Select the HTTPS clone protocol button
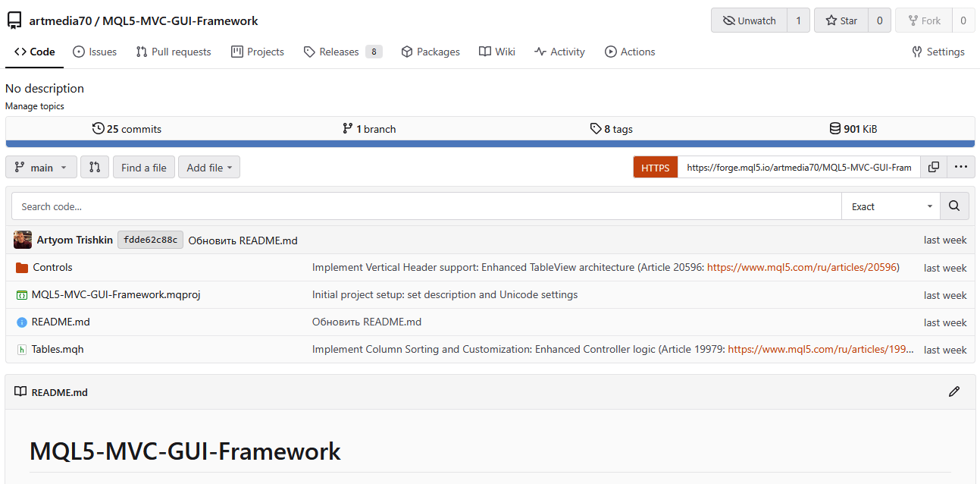This screenshot has width=980, height=484. 656,168
